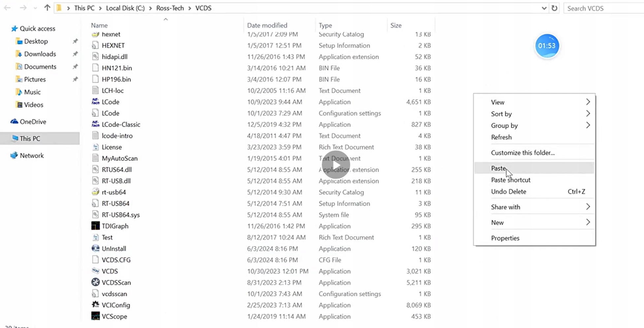
Task: Click in the Search VCDS field
Action: [604, 8]
